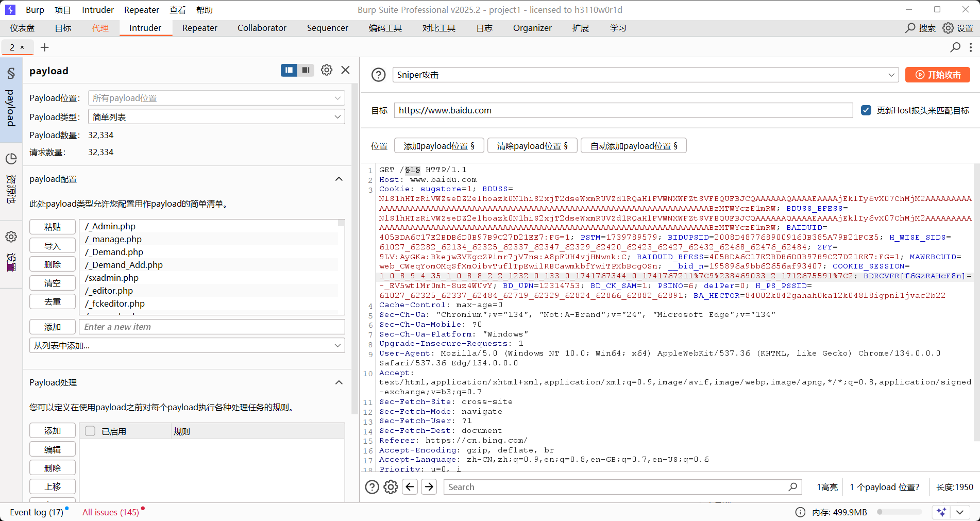980x521 pixels.
Task: Click 删除 button beside payload list
Action: (x=53, y=264)
